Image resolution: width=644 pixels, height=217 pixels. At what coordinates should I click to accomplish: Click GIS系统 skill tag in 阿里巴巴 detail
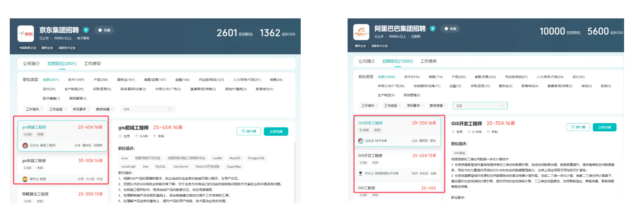[x=460, y=153]
